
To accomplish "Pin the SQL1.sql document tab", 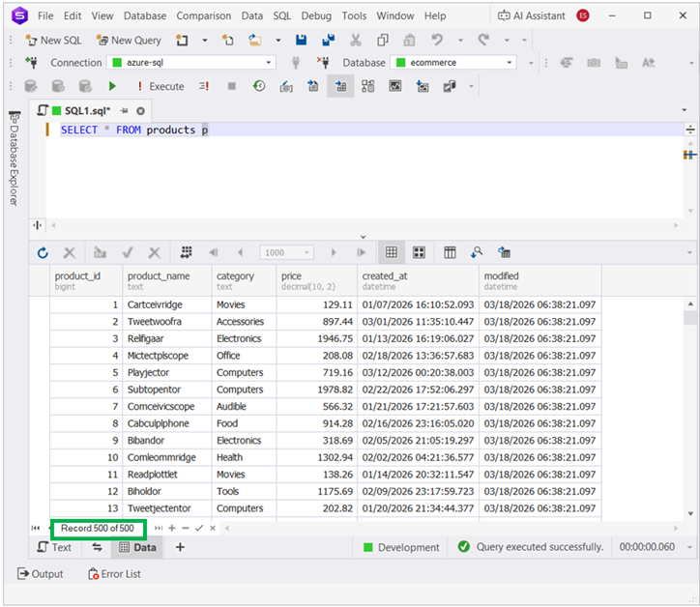I will pos(124,111).
